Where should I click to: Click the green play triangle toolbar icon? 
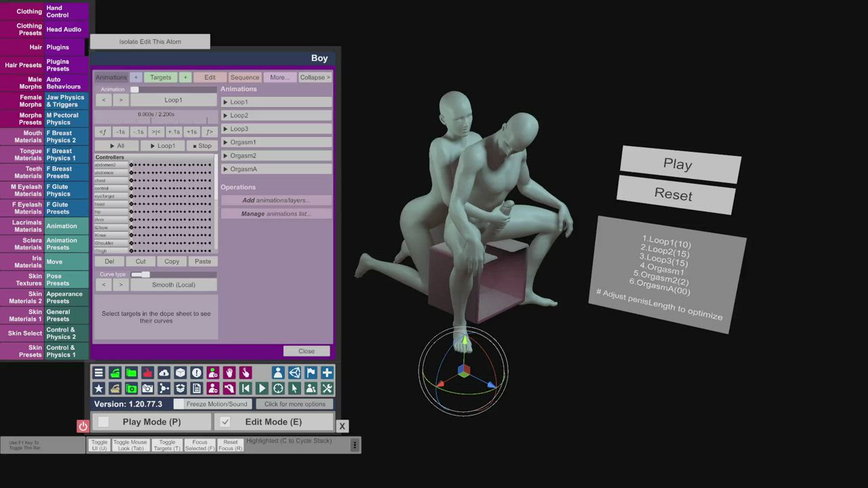pos(262,388)
